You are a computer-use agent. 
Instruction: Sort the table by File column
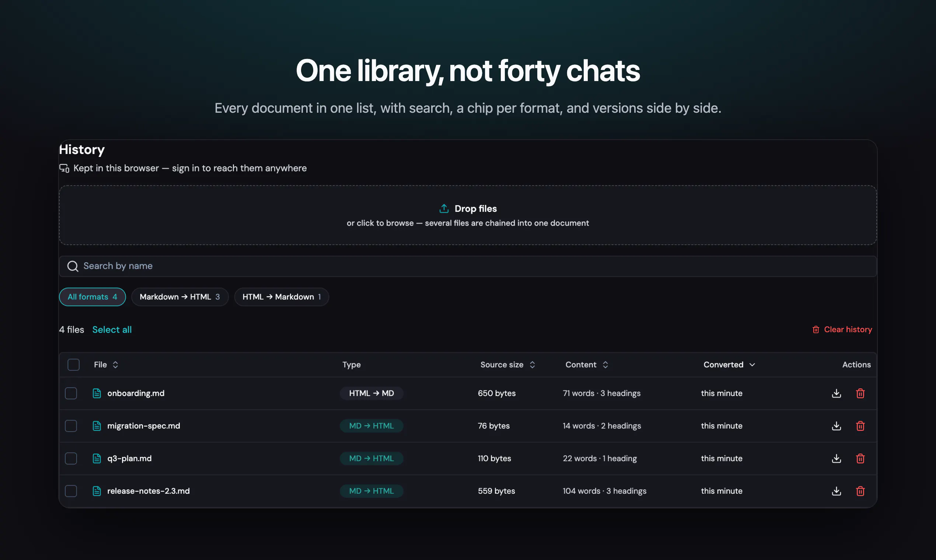tap(106, 364)
